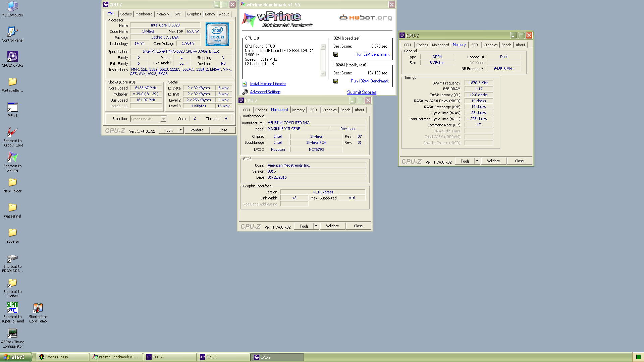The width and height of the screenshot is (644, 362).
Task: Select ASRock Timing Configurator icon
Action: point(12,338)
